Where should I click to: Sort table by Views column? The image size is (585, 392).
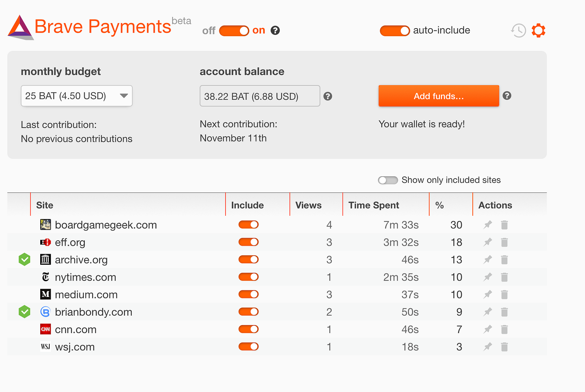308,205
